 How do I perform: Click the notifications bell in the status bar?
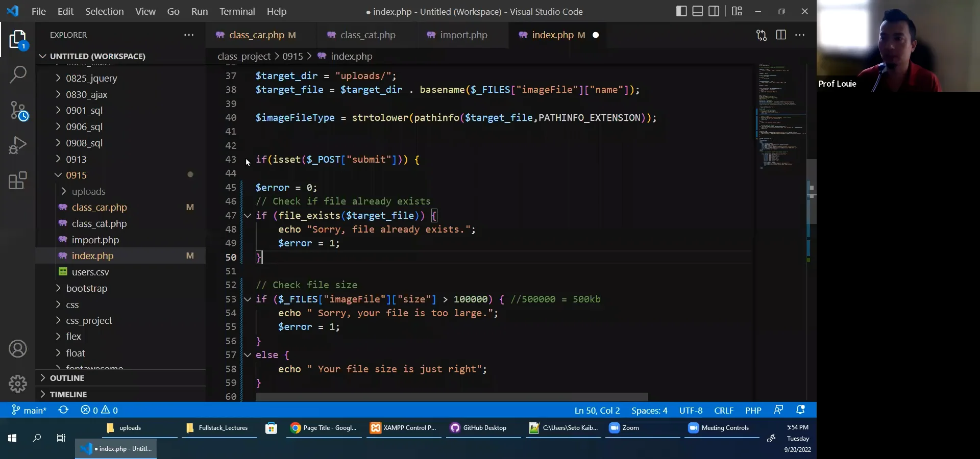coord(800,411)
